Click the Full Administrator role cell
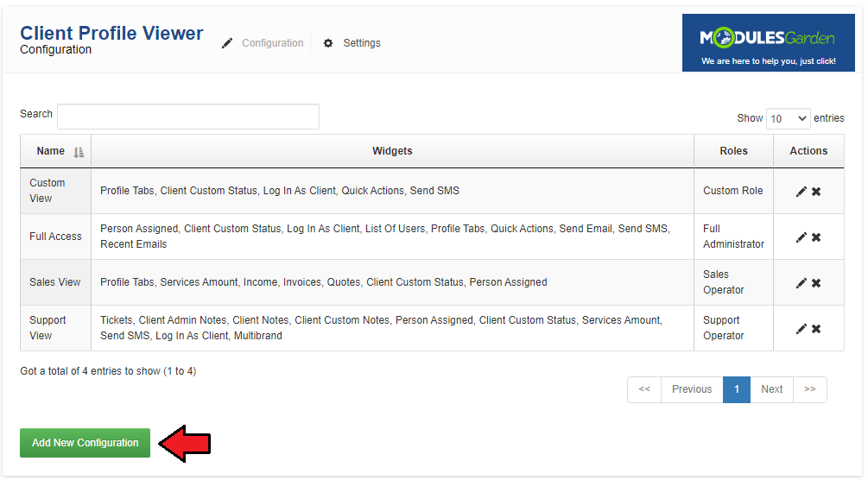The image size is (868, 480). [733, 237]
